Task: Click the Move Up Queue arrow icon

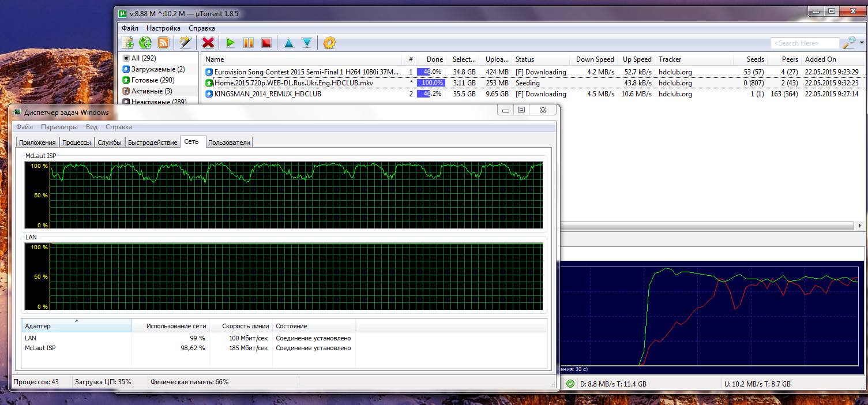Action: coord(289,43)
